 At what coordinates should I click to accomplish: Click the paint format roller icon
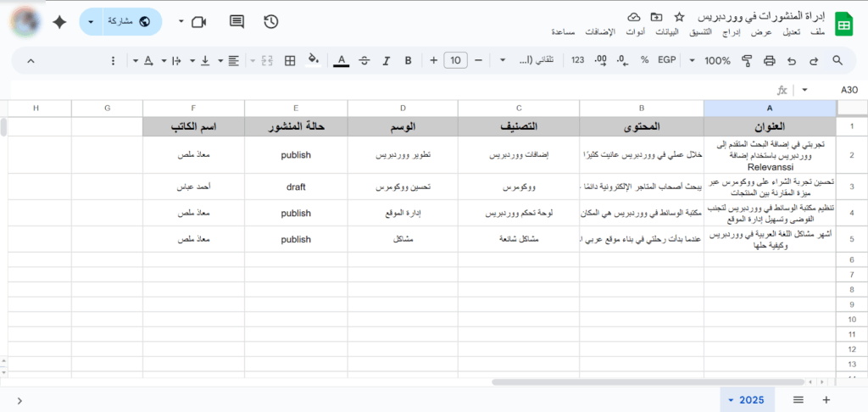point(747,60)
